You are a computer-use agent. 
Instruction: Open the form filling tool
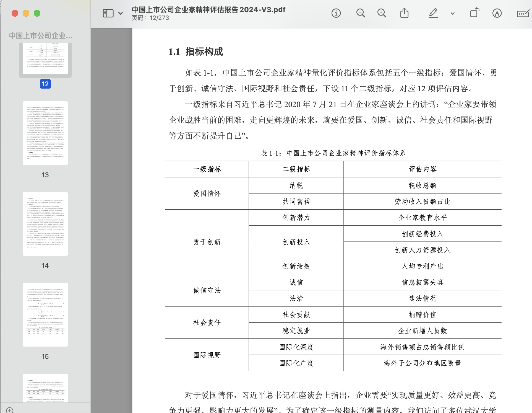tap(523, 13)
